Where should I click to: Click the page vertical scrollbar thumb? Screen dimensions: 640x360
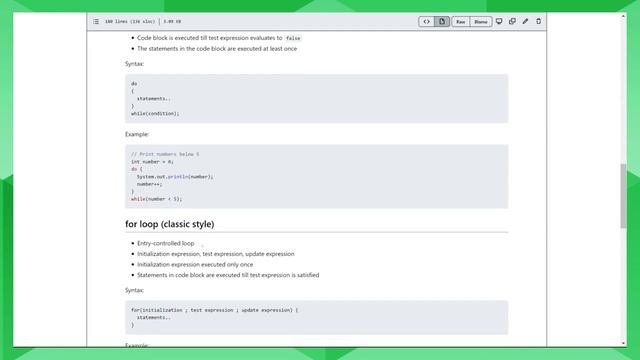tap(623, 196)
